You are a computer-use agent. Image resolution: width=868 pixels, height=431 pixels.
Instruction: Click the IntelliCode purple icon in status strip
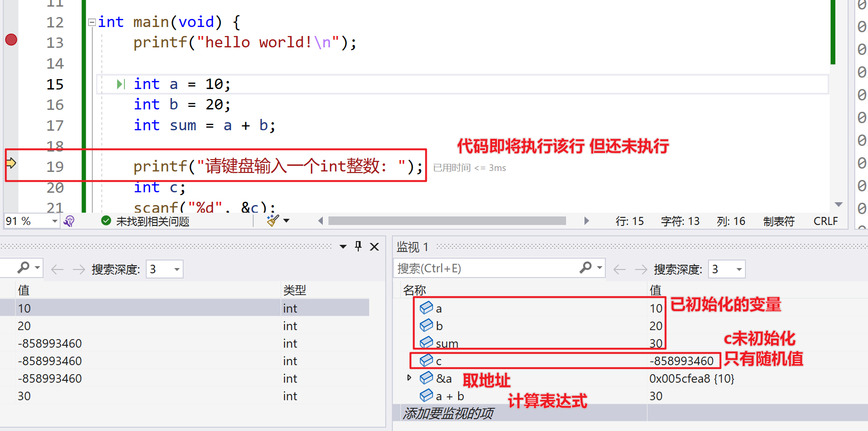69,221
